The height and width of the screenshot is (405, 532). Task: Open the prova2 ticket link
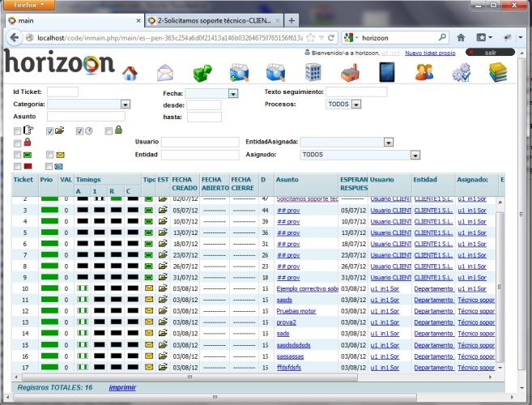(286, 322)
